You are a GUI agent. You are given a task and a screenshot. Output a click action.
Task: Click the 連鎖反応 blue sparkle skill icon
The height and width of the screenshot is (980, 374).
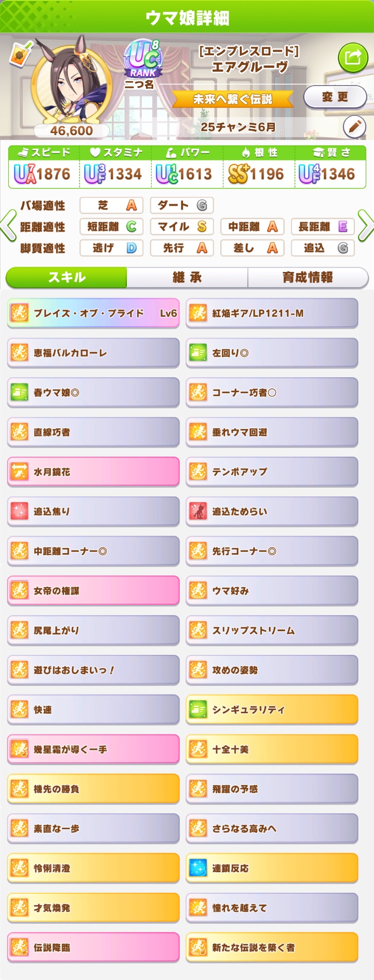198,868
